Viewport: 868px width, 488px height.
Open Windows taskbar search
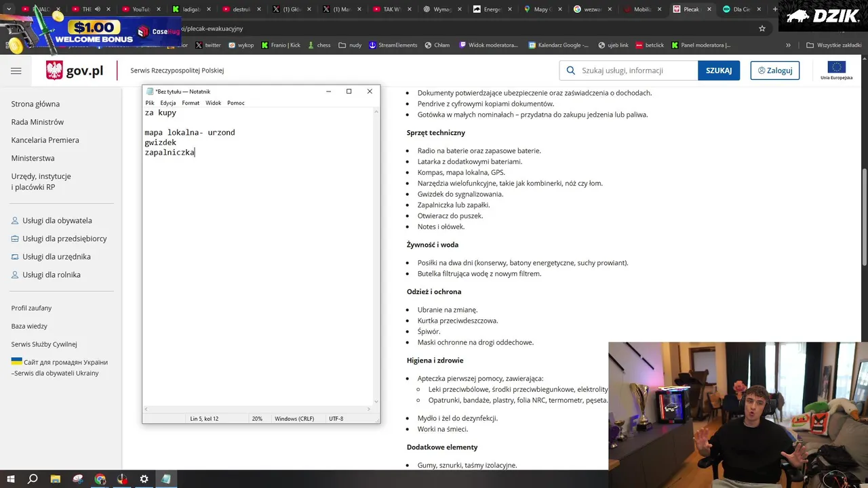coord(33,479)
